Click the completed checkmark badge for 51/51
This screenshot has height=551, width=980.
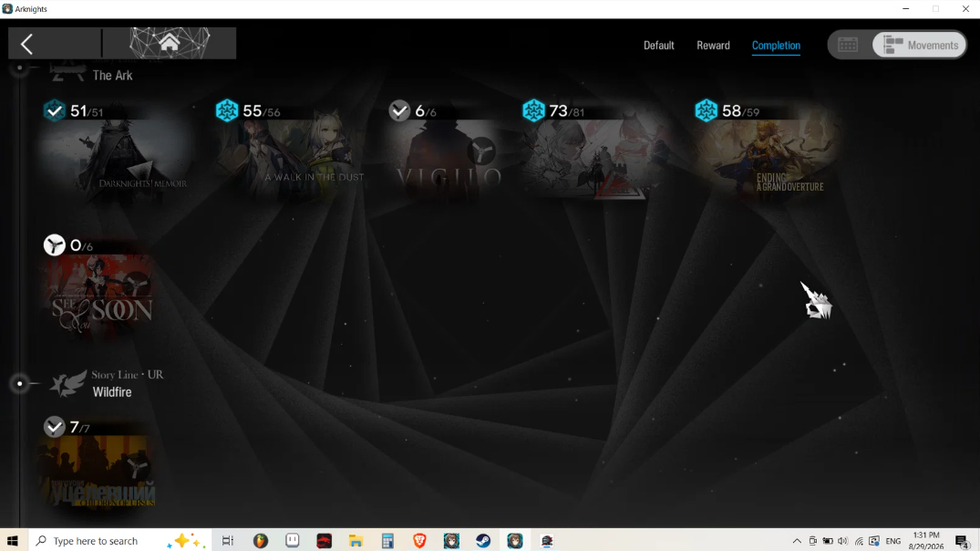(x=55, y=110)
